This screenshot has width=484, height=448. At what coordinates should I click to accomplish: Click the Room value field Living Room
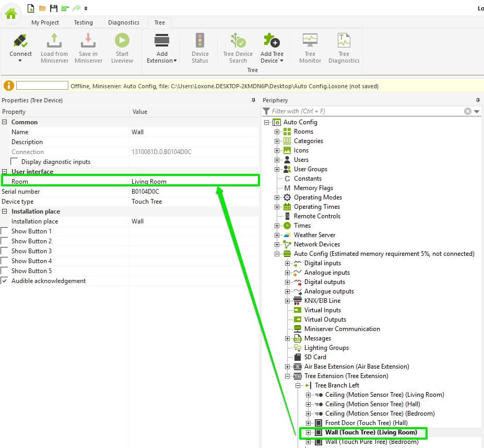click(x=193, y=182)
